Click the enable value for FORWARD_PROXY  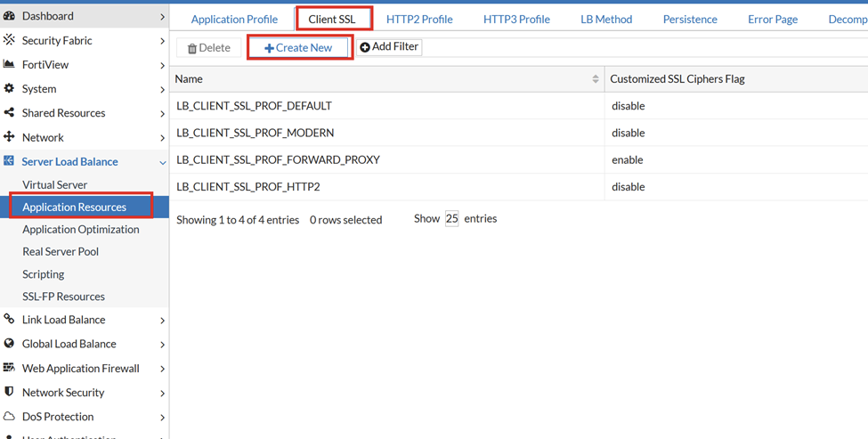point(628,160)
